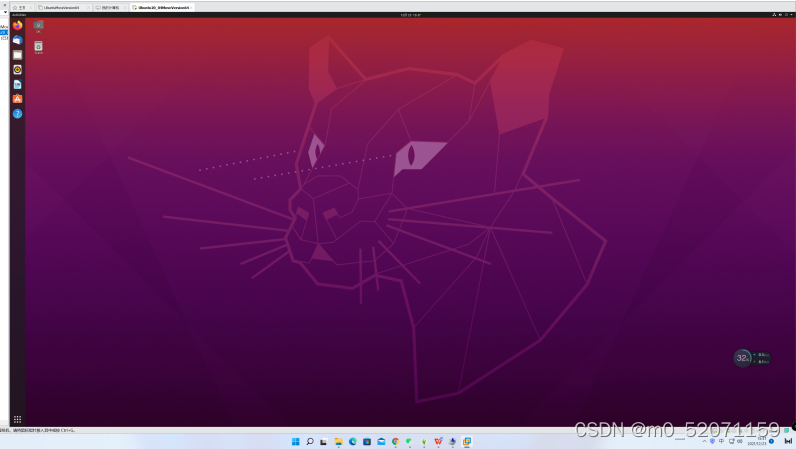Open the Mail app on taskbar
The image size is (796, 449).
pyautogui.click(x=381, y=441)
